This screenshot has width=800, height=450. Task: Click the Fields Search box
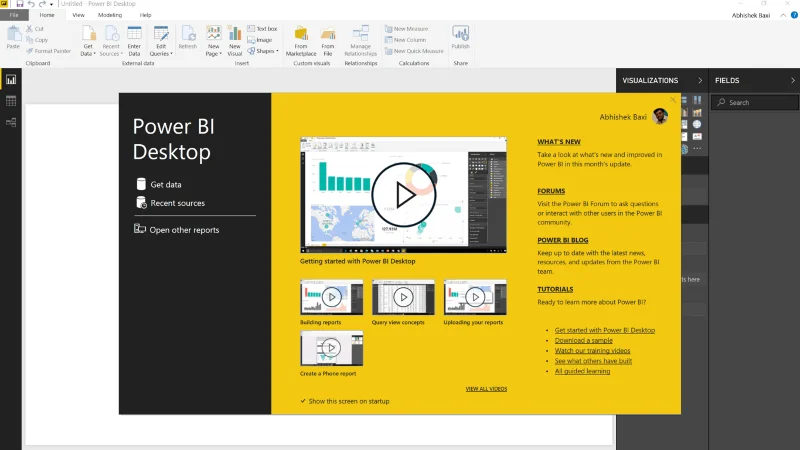click(x=755, y=103)
